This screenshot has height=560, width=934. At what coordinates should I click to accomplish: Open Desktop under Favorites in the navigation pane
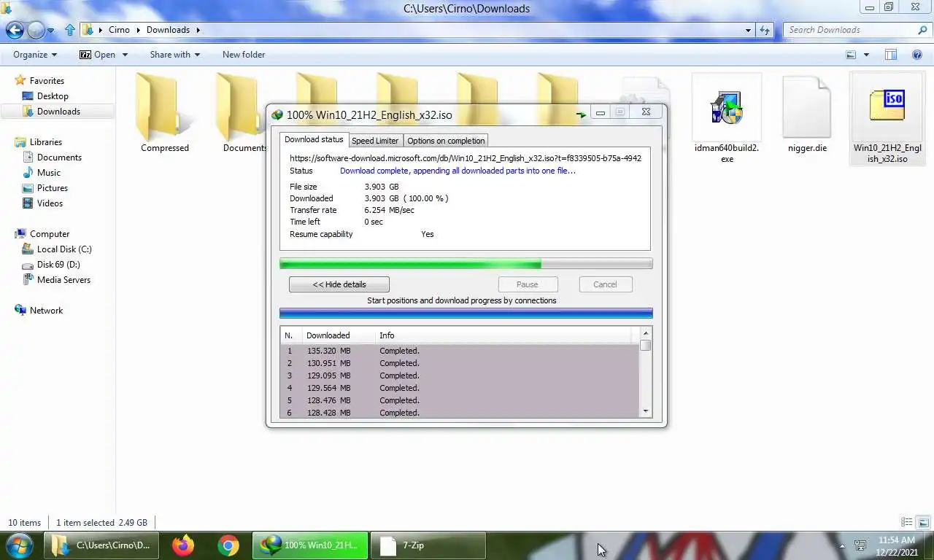point(53,96)
